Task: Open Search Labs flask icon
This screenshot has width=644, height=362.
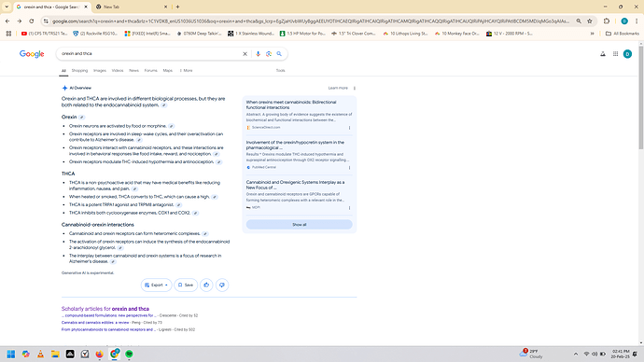Action: (603, 54)
